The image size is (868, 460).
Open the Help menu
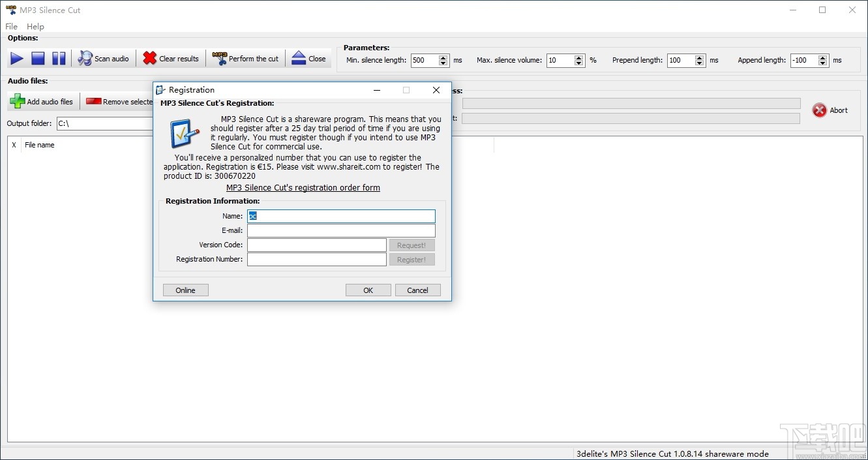click(x=35, y=27)
